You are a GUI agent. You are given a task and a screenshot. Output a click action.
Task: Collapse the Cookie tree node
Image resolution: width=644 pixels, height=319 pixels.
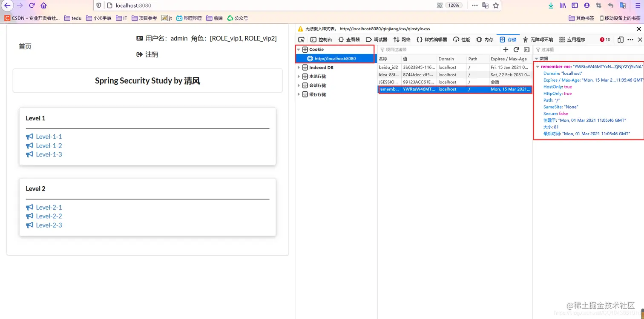[x=299, y=50]
